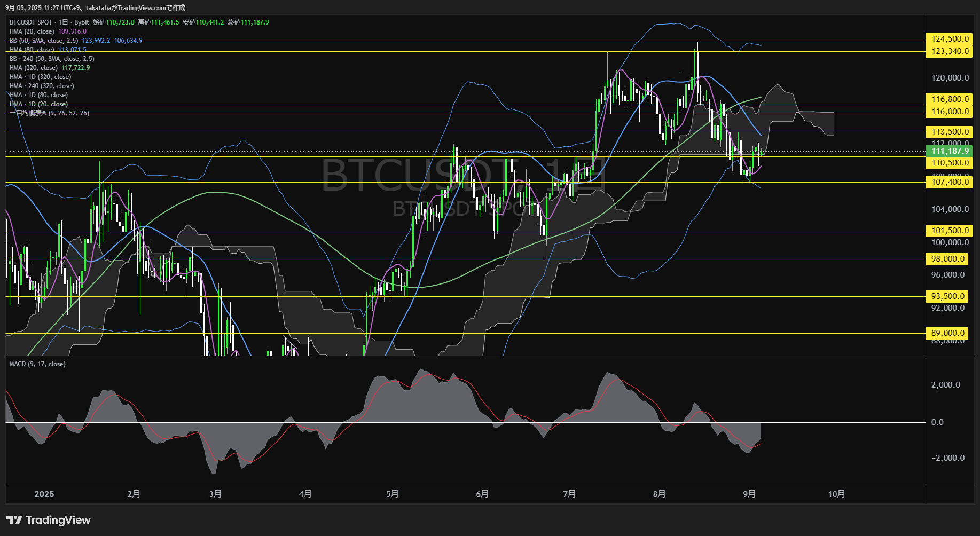Click the 10月 label on the time axis

pos(836,494)
